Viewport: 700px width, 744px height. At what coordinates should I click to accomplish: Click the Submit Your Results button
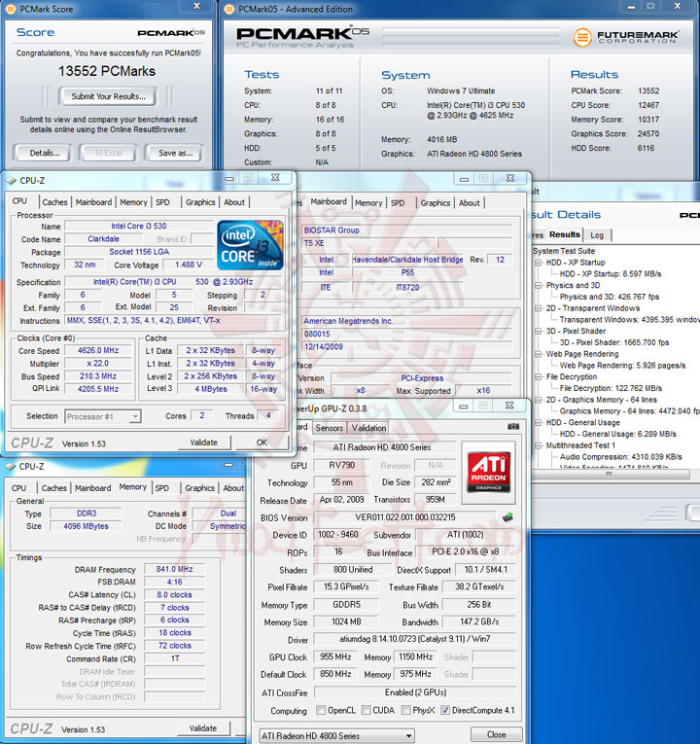point(108,96)
